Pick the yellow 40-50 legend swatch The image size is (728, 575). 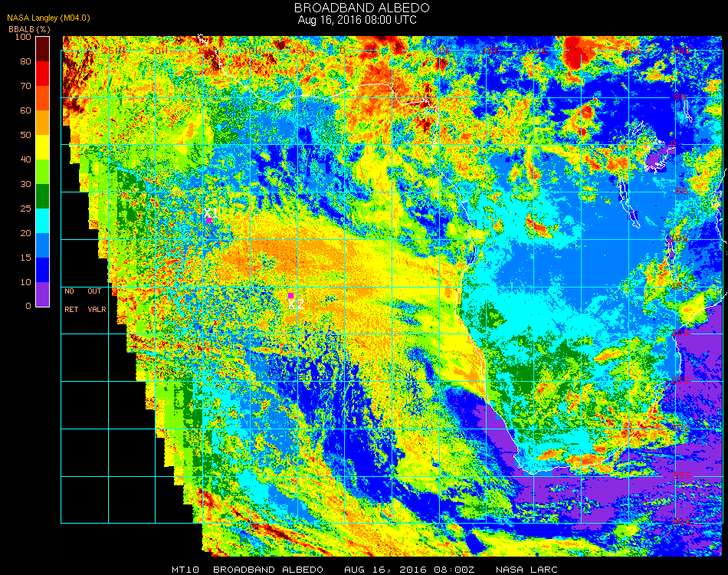pyautogui.click(x=43, y=147)
